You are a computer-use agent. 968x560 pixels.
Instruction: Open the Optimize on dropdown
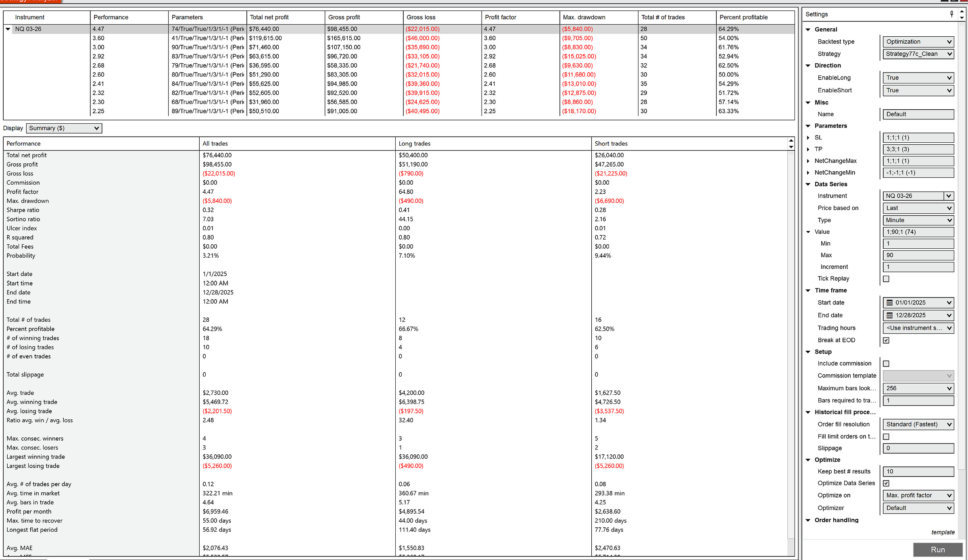[x=918, y=495]
